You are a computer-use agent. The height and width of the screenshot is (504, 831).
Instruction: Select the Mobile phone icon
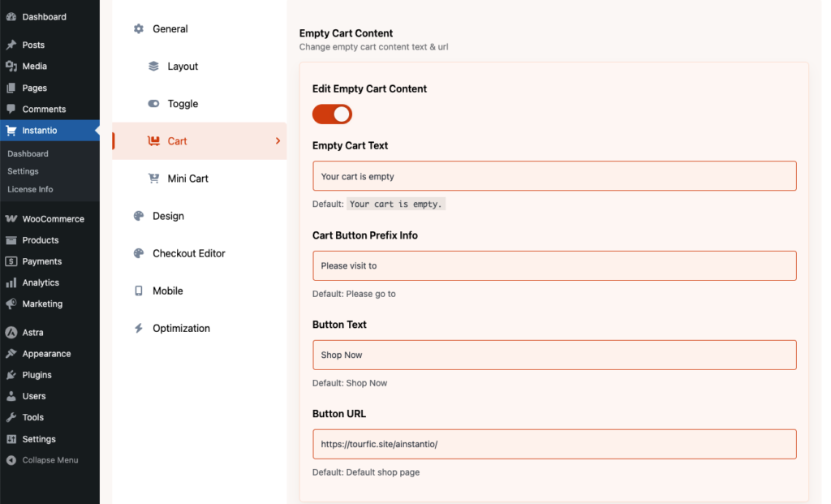(x=138, y=291)
